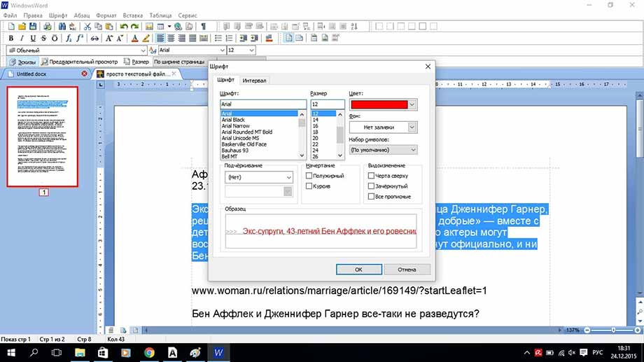The image size is (644, 362).
Task: Create a new document from the toolbar
Action: pyautogui.click(x=11, y=27)
